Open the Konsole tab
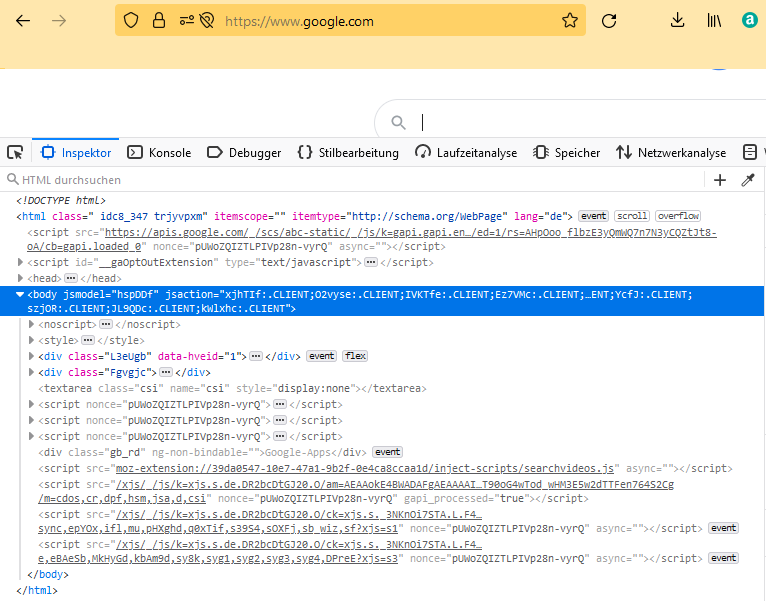Screen dimensions: 766x601 159,152
